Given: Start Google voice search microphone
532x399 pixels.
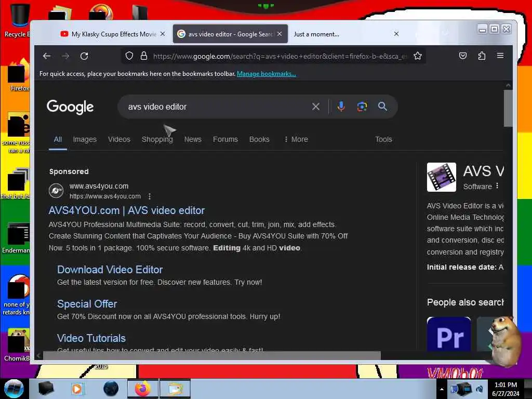Looking at the screenshot, I should pyautogui.click(x=341, y=107).
